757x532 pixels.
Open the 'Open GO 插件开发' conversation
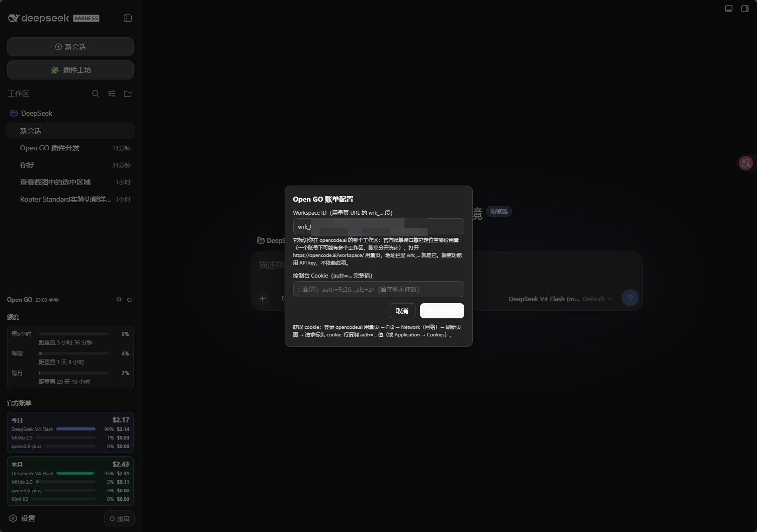(x=70, y=148)
